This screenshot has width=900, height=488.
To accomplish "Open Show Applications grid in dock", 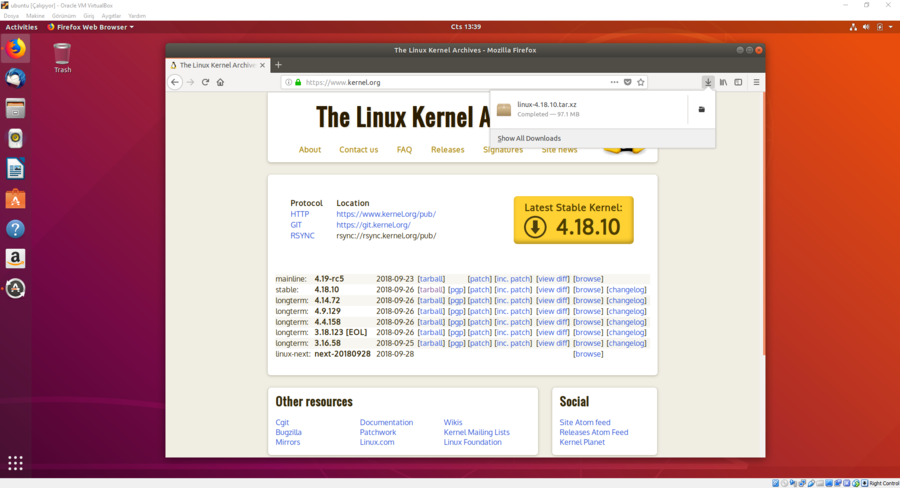I will (x=15, y=462).
